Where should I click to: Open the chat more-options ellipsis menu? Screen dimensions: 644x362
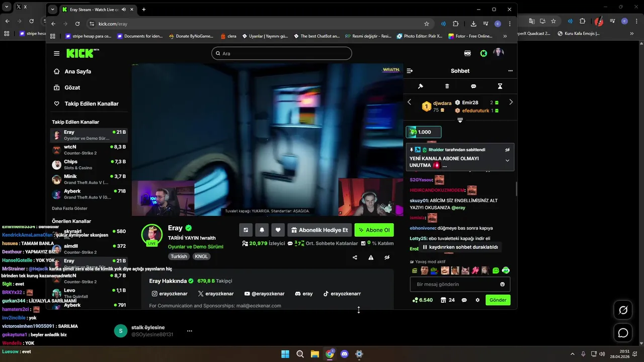(x=510, y=71)
